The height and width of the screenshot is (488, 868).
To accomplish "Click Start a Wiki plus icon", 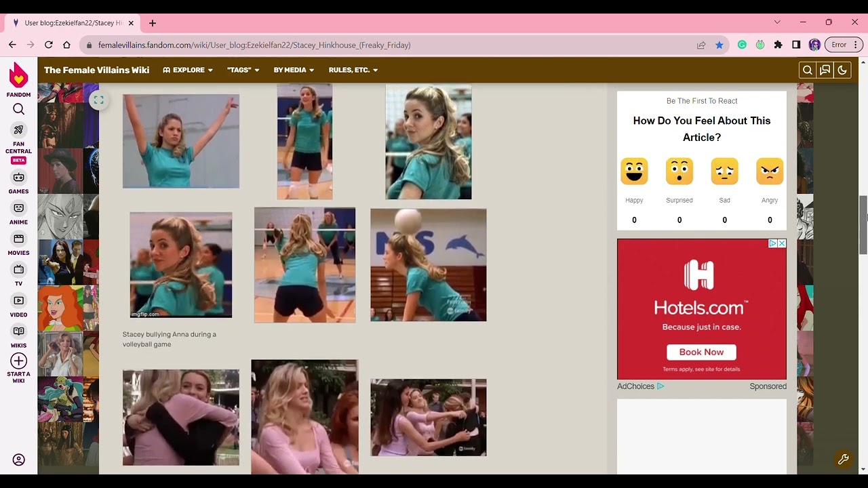I will [x=18, y=361].
